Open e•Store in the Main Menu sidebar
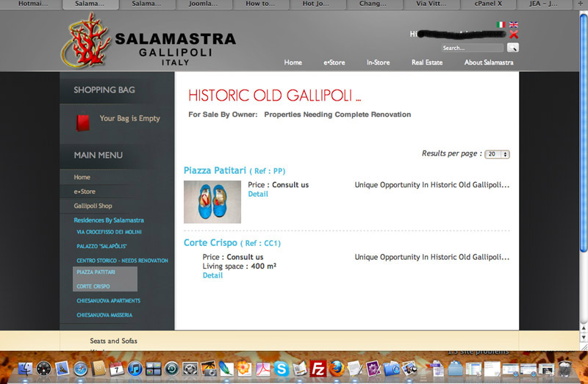 pos(85,192)
